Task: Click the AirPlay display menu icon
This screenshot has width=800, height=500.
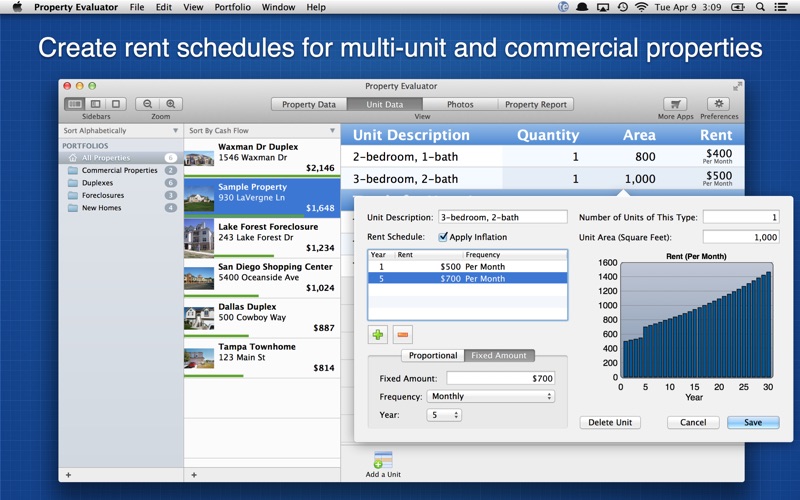Action: pyautogui.click(x=603, y=7)
